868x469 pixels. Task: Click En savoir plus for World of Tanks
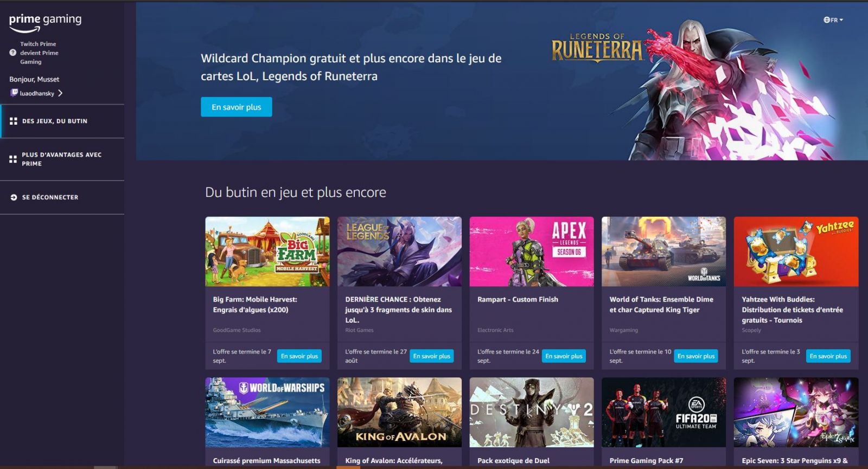coord(696,356)
